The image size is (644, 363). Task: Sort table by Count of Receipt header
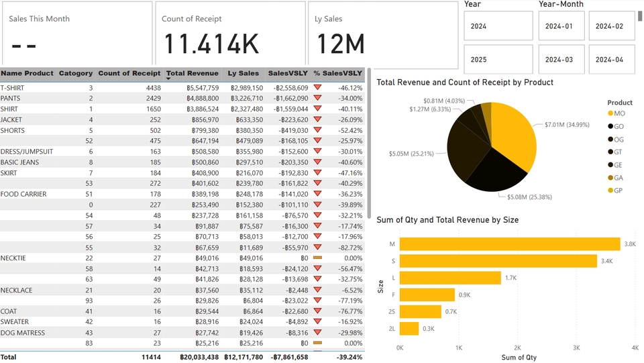coord(129,73)
